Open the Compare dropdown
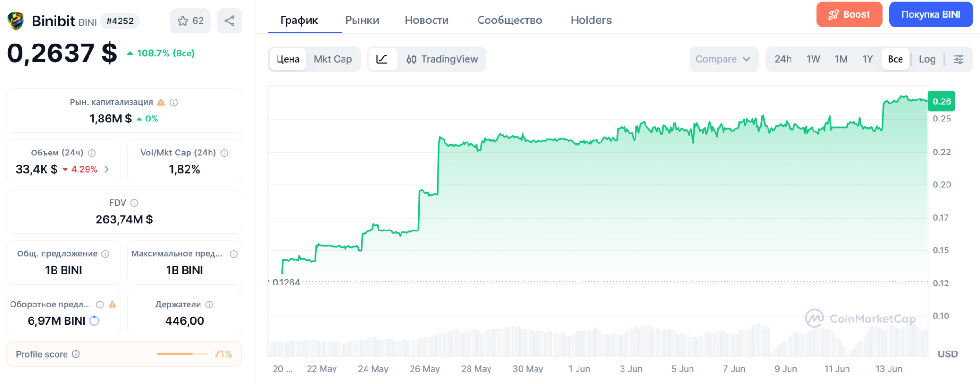The height and width of the screenshot is (384, 980). click(x=724, y=59)
